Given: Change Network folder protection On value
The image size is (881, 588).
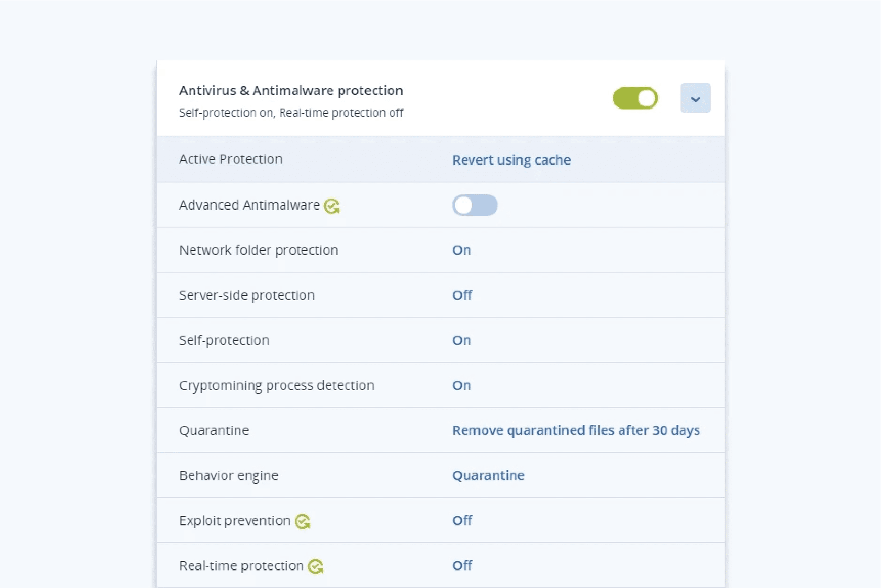Looking at the screenshot, I should coord(461,250).
